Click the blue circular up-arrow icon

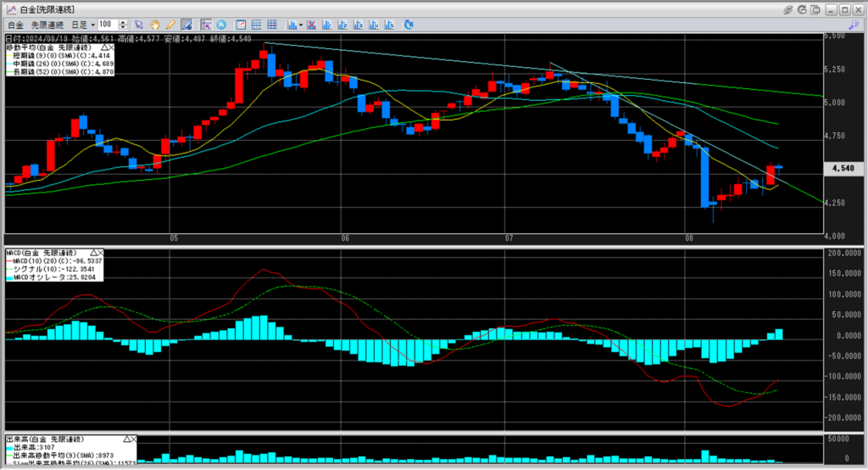click(222, 25)
